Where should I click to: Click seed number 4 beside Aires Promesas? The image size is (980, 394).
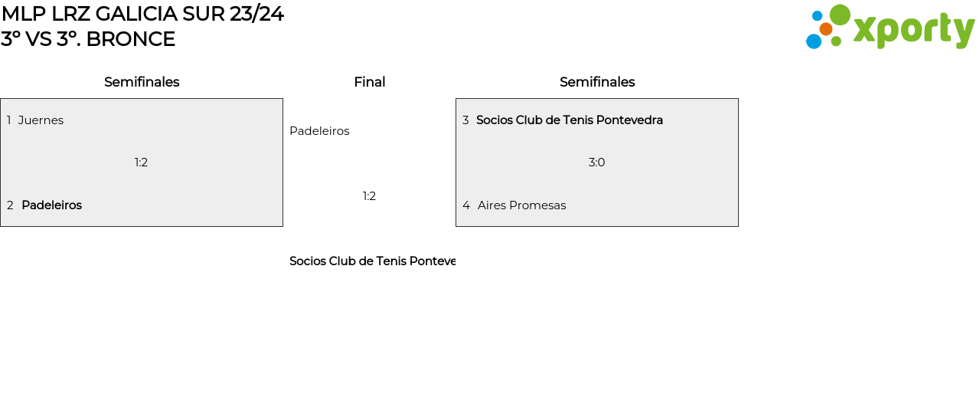click(x=465, y=205)
